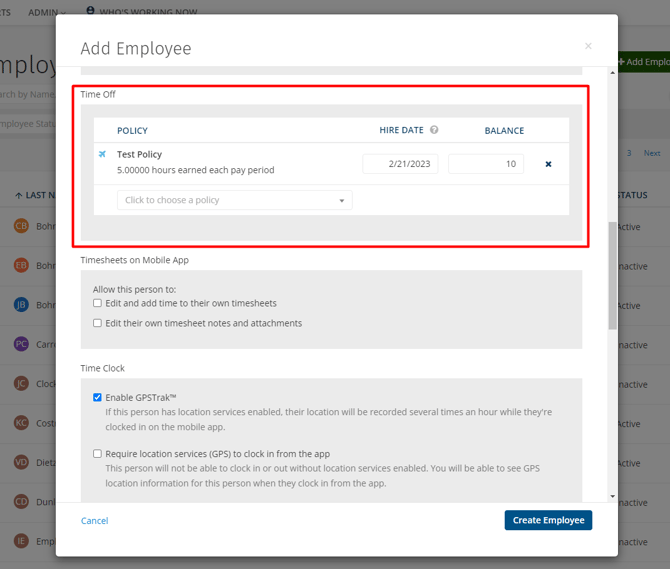670x569 pixels.
Task: Uncheck the Enable GPSTrak checkbox
Action: [98, 398]
